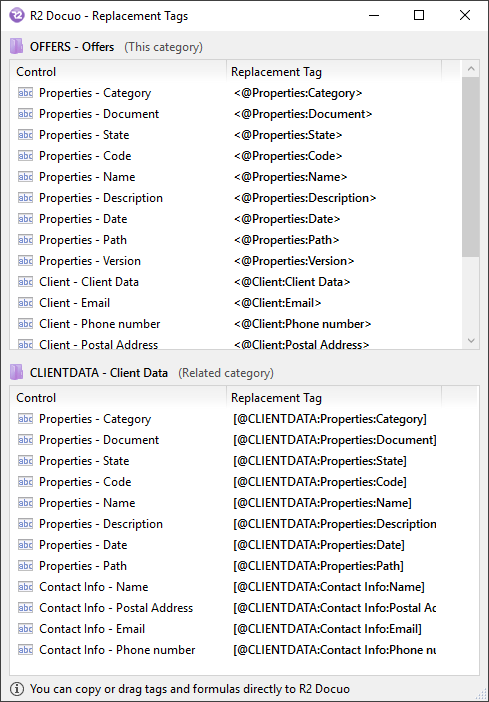The width and height of the screenshot is (489, 702).
Task: Click the scroll up arrow of Offers list
Action: (x=470, y=69)
